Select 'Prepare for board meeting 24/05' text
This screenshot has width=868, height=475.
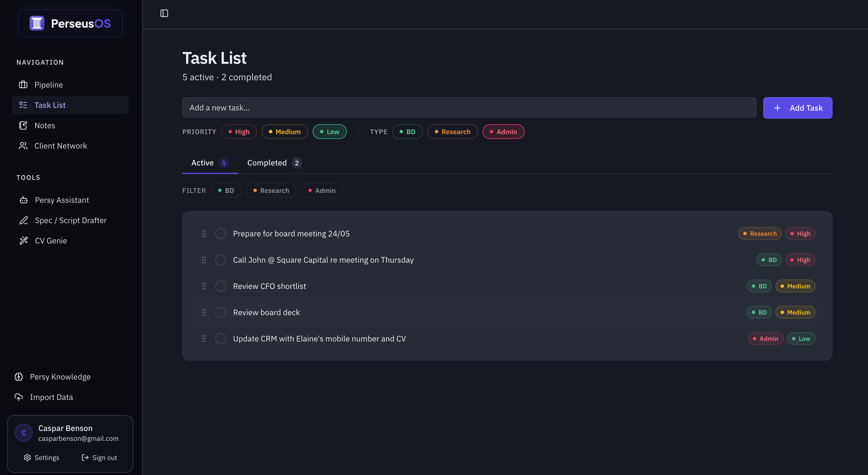pyautogui.click(x=291, y=233)
